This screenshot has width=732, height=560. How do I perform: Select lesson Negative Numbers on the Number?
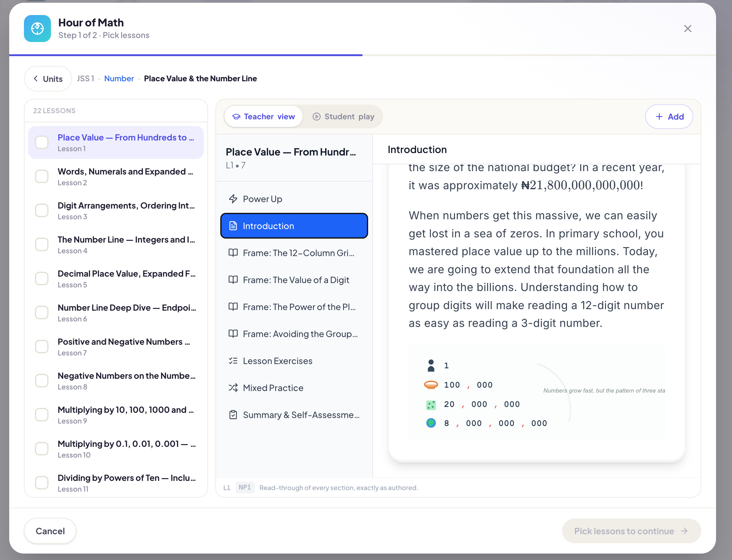(x=116, y=380)
